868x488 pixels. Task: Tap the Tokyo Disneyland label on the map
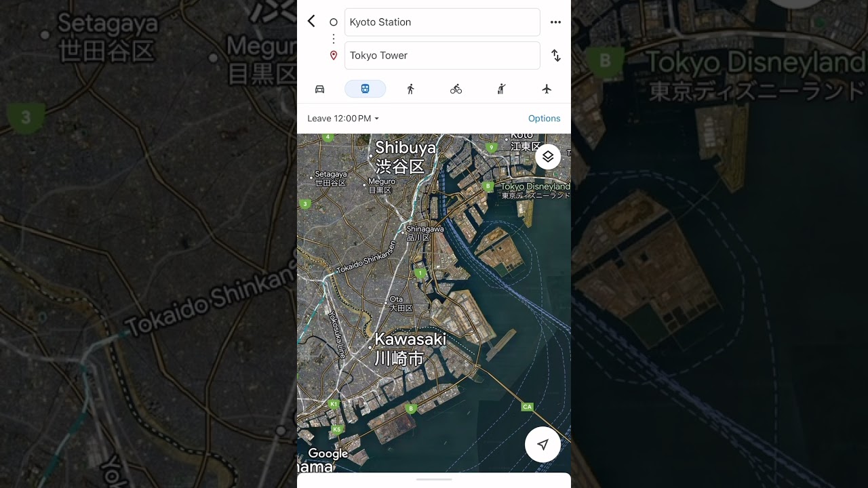535,190
